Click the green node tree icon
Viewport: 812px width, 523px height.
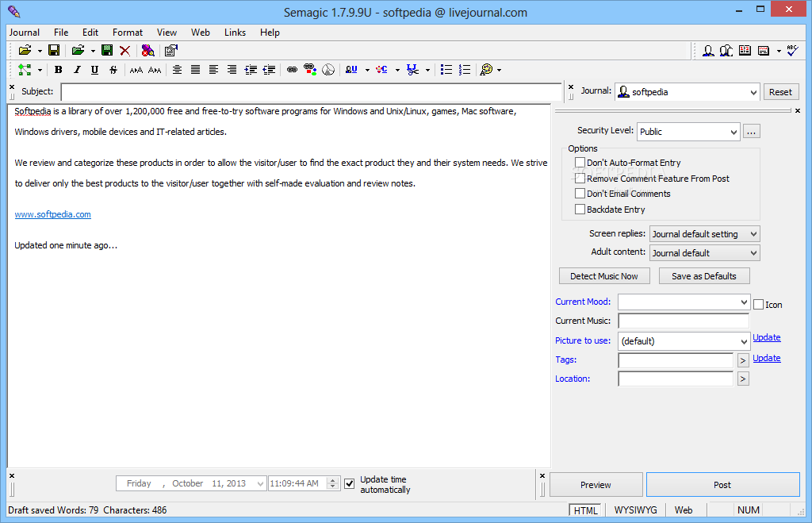pyautogui.click(x=25, y=70)
